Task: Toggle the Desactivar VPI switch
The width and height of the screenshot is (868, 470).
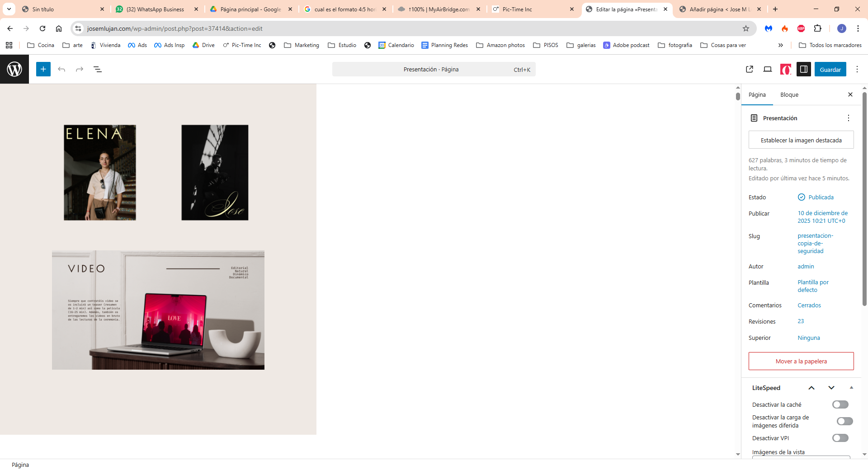Action: pos(840,438)
